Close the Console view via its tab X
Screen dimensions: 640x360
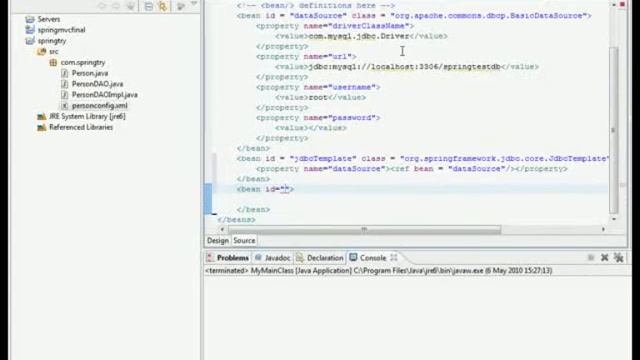[394, 258]
